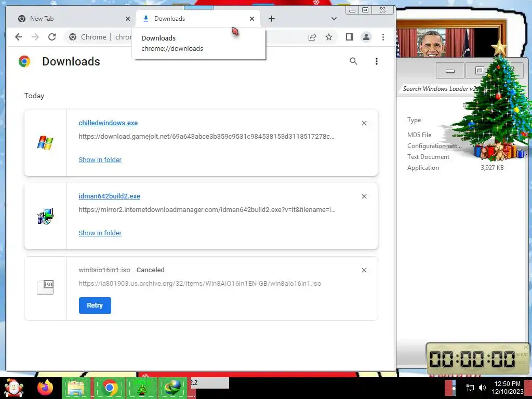Click the forward navigation arrow in Chrome
The image size is (532, 399).
coord(35,37)
